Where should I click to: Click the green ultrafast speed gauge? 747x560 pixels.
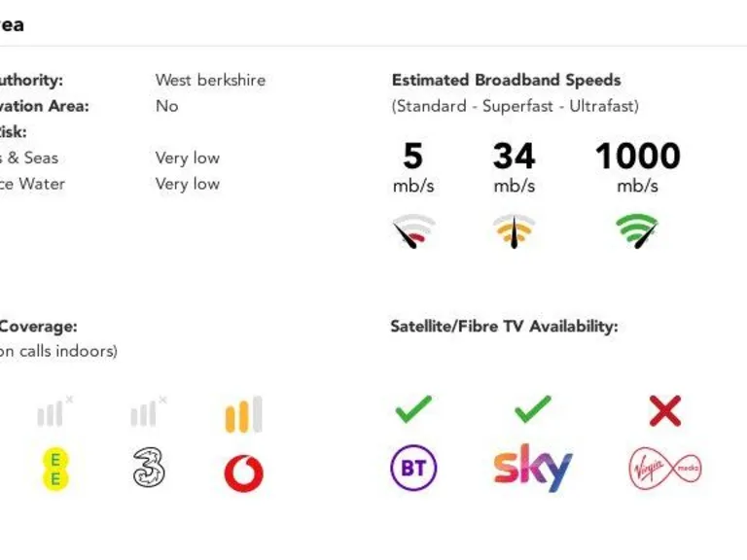(637, 231)
